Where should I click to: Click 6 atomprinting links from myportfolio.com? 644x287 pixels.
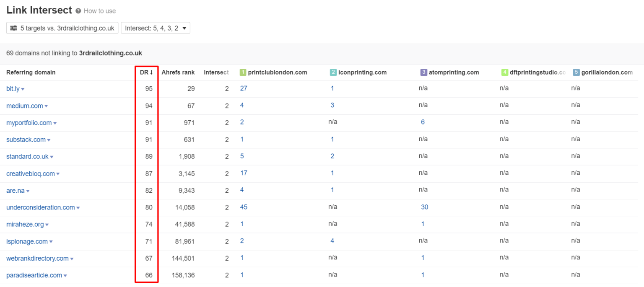coord(423,122)
